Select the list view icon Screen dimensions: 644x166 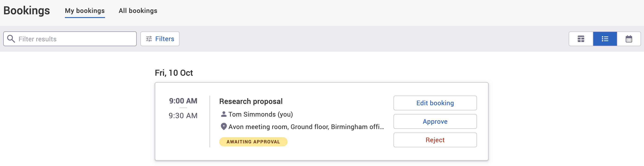pos(605,39)
